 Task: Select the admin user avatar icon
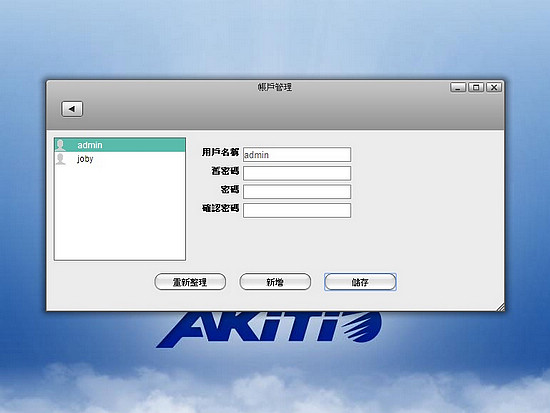tap(61, 145)
